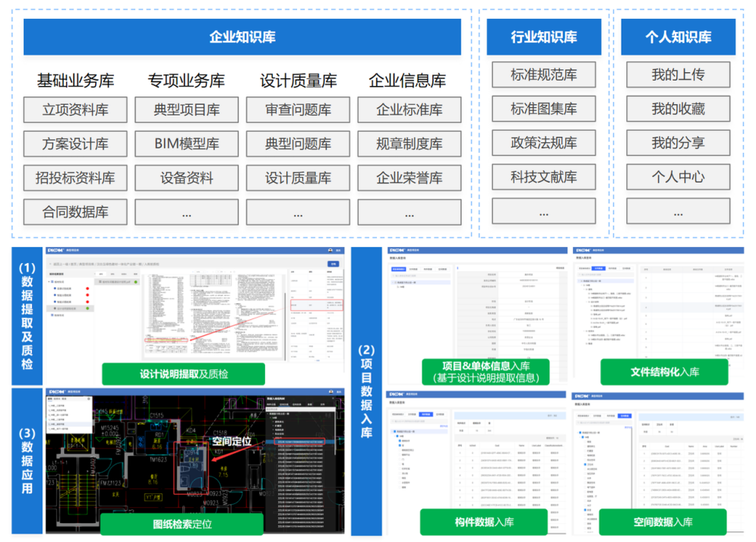This screenshot has width=756, height=542.
Task: Open the 规章制度库 box
Action: (x=410, y=144)
